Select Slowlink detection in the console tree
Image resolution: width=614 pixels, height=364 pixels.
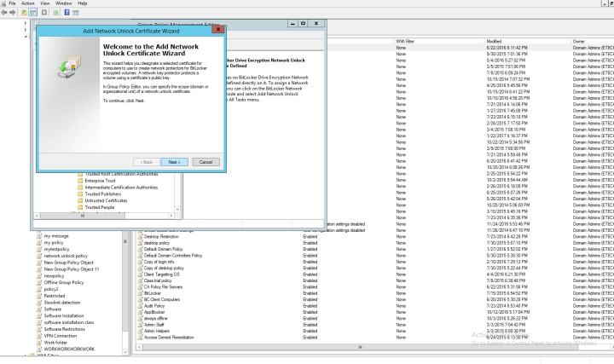coord(62,303)
